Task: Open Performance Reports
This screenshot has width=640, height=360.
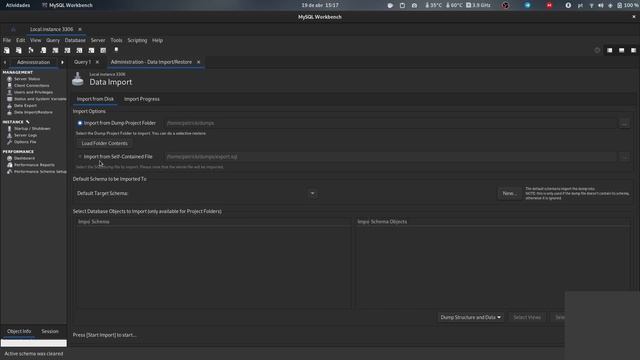Action: pyautogui.click(x=34, y=165)
